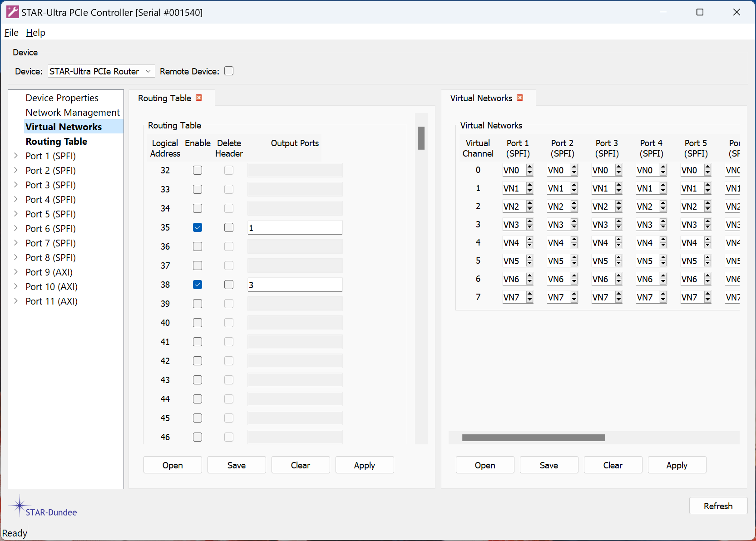The height and width of the screenshot is (541, 756).
Task: Enable logical address 33
Action: [x=198, y=189]
